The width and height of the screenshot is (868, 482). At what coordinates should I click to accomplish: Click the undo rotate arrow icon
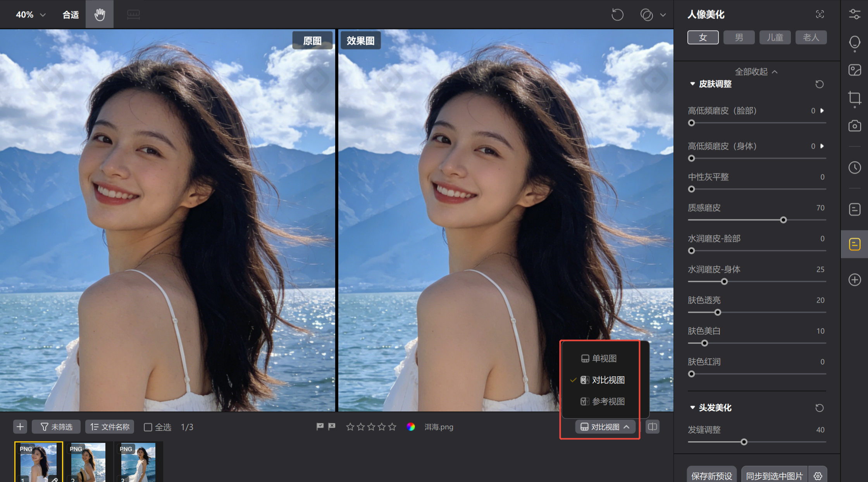tap(617, 15)
